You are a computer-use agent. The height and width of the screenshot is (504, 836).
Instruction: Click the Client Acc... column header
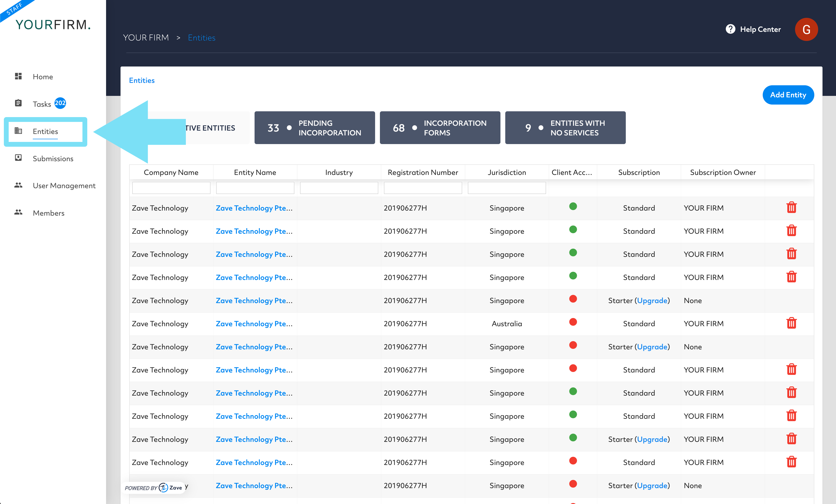tap(573, 172)
